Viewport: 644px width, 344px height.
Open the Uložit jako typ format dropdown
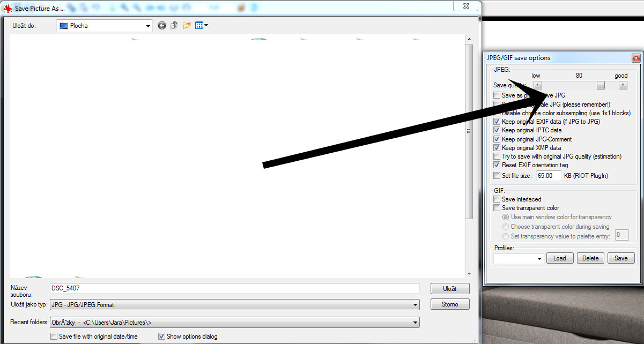point(415,305)
